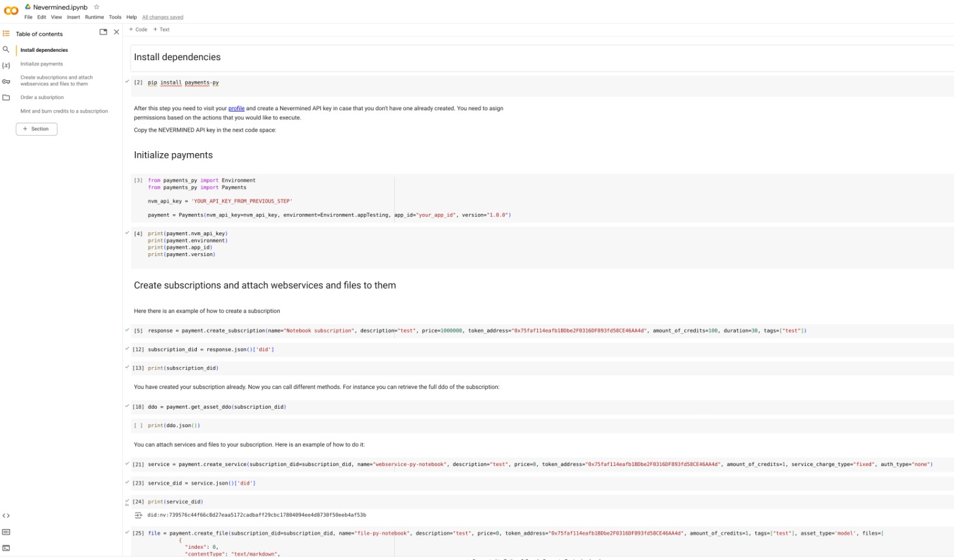Open the code snippets panel
This screenshot has height=560, width=954.
pyautogui.click(x=6, y=516)
